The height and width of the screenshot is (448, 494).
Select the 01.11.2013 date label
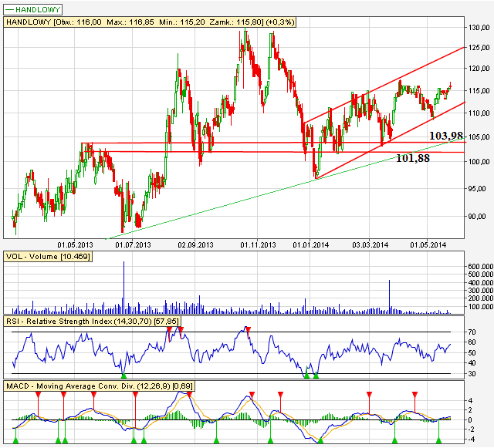pyautogui.click(x=258, y=244)
